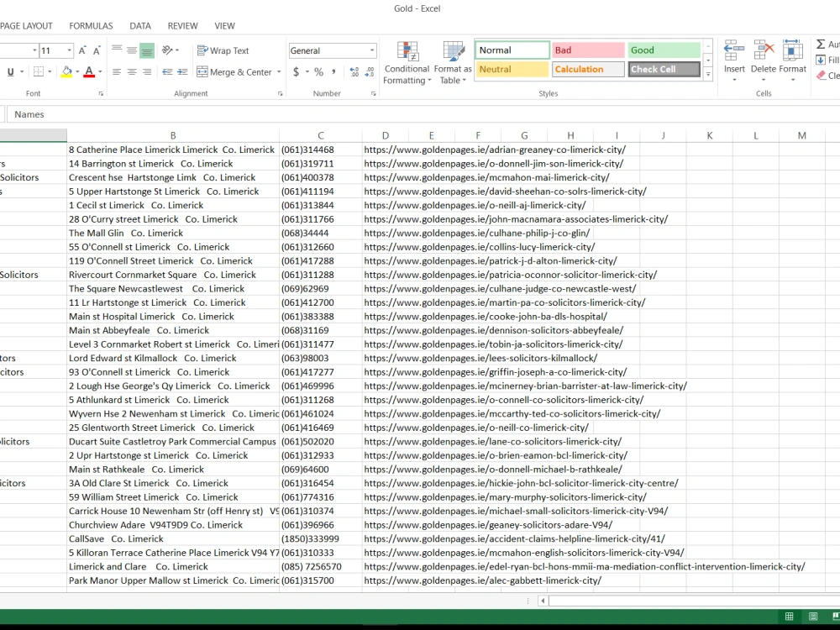Open the PAGE LAYOUT tab
Viewport: 840px width, 630px height.
[26, 26]
